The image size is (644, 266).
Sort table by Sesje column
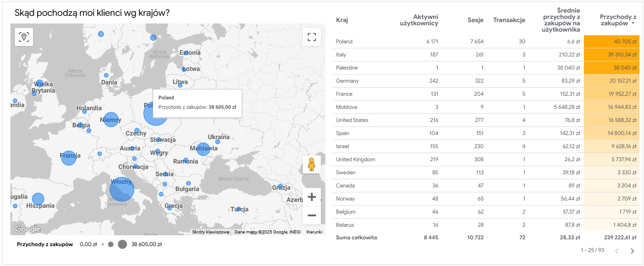(475, 20)
